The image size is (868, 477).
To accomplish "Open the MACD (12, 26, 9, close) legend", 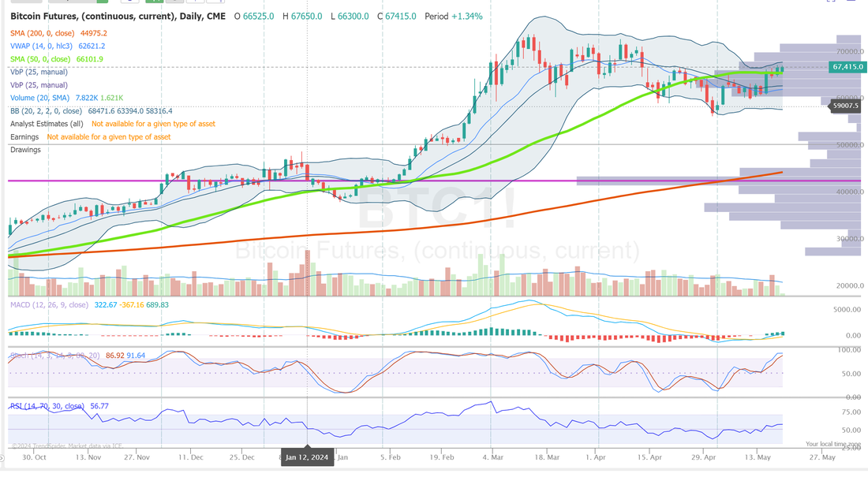I will coord(49,304).
